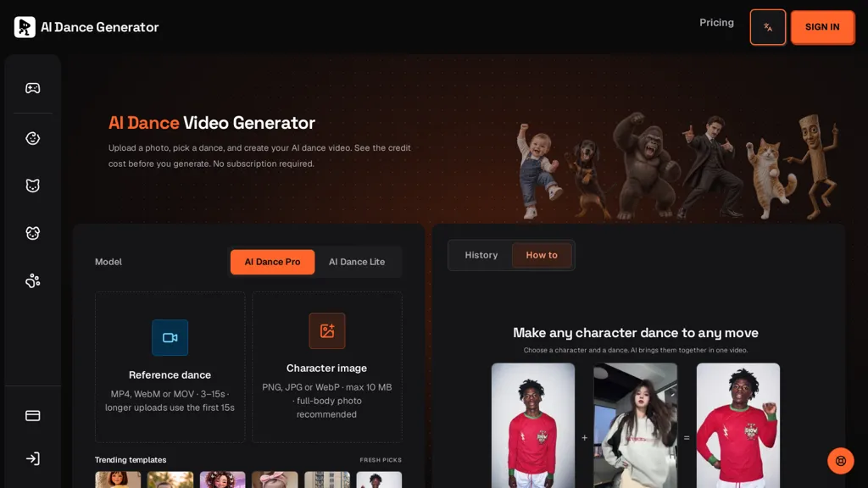Click the Reference dance upload area

coord(170,367)
